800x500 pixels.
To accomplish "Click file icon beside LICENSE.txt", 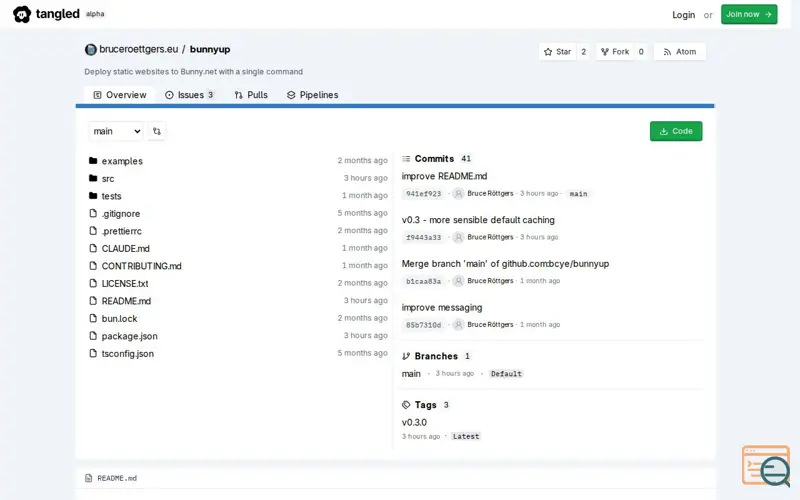I will 93,283.
